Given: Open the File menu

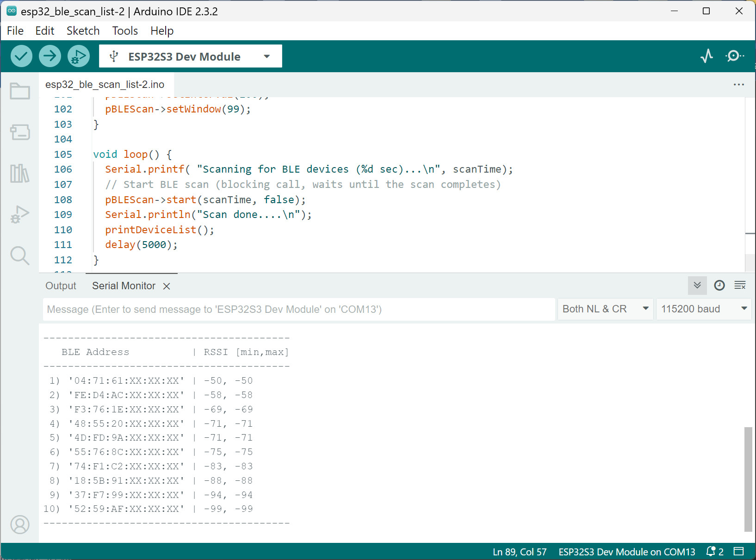Looking at the screenshot, I should click(x=15, y=31).
